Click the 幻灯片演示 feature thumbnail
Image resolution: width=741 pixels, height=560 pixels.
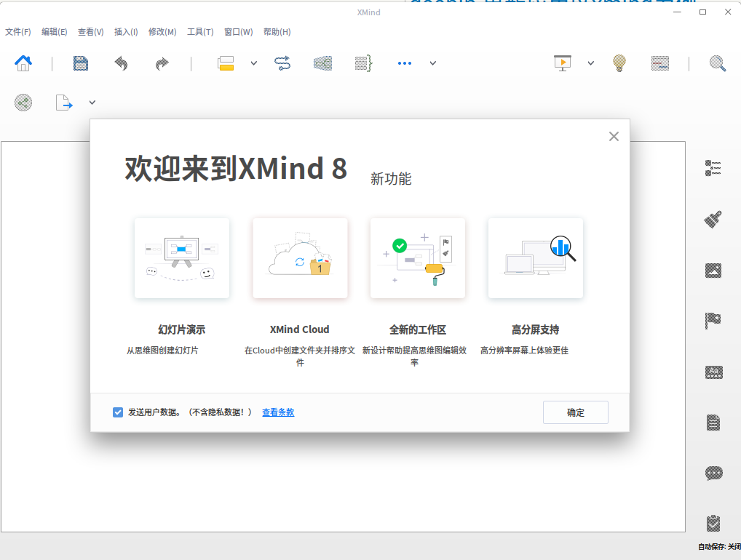pos(182,257)
